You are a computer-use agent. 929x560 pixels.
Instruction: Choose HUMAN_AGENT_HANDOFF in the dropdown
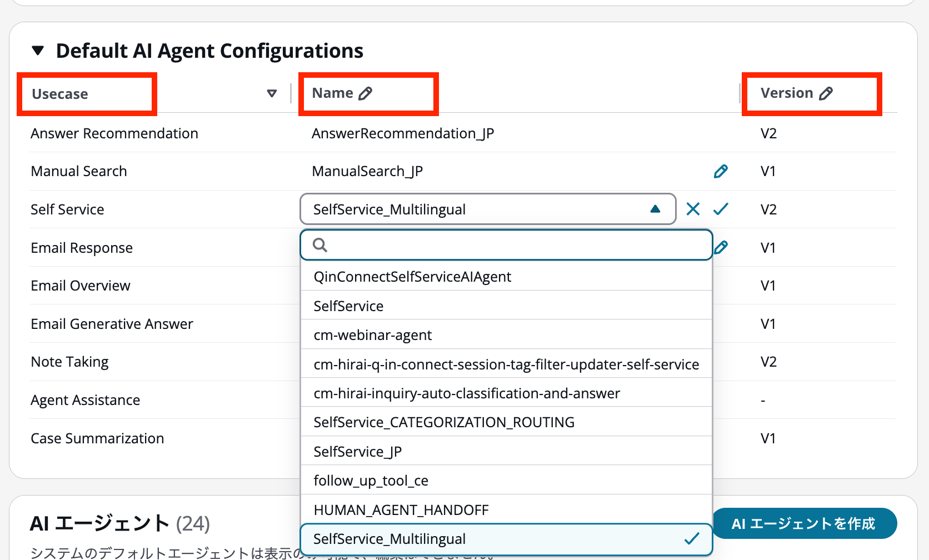pyautogui.click(x=401, y=510)
